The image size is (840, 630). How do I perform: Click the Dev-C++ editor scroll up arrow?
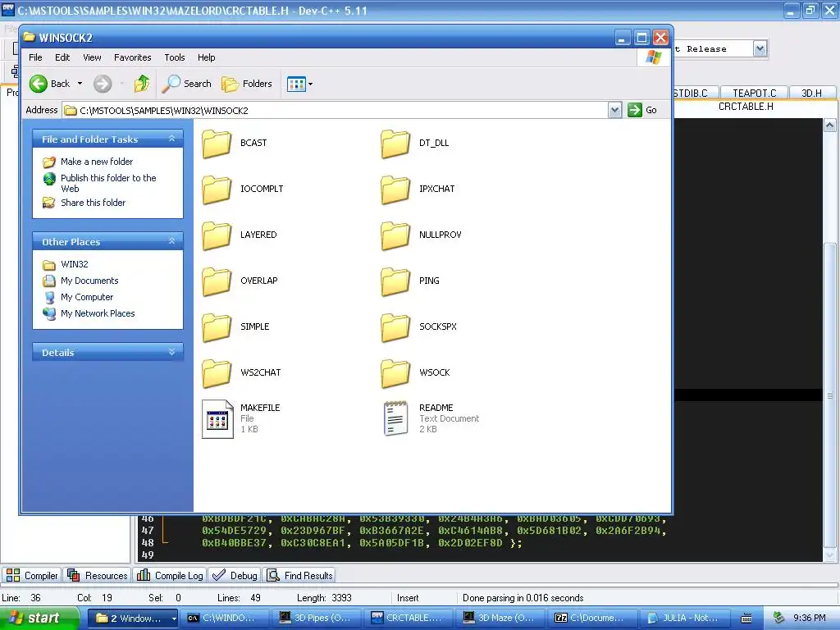click(x=829, y=126)
